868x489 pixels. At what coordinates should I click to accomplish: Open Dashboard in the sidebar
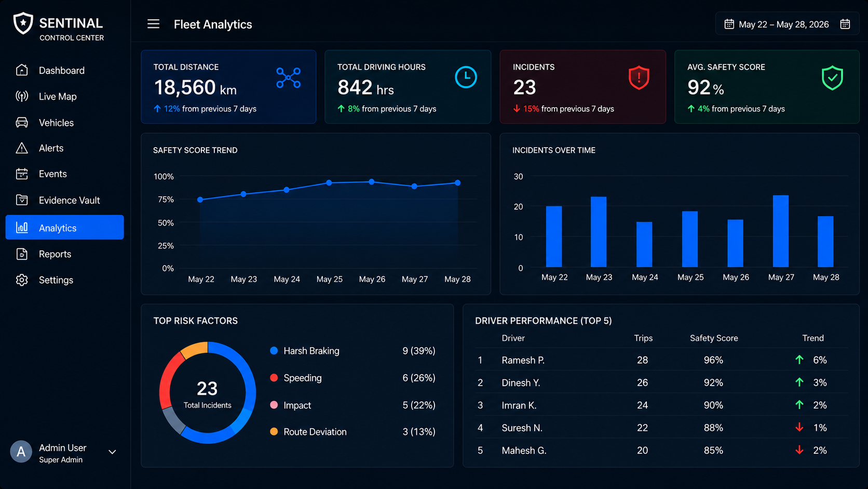pos(65,70)
